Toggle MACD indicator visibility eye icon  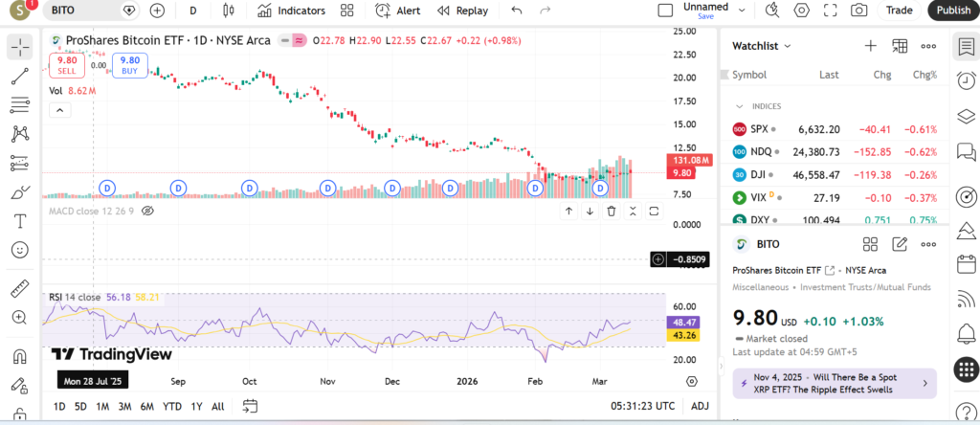147,211
